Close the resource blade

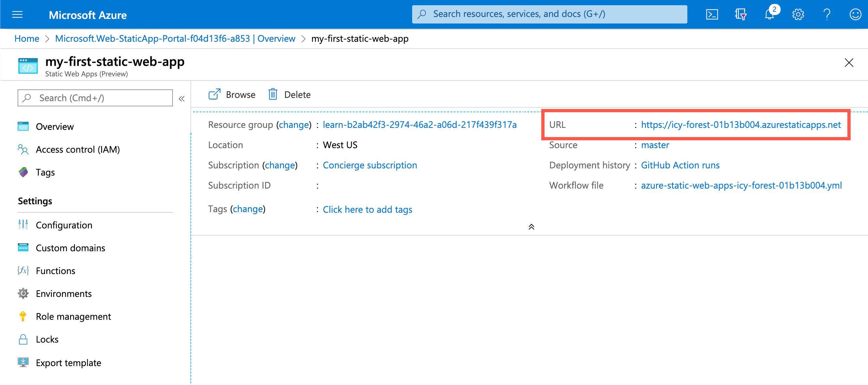pos(849,63)
